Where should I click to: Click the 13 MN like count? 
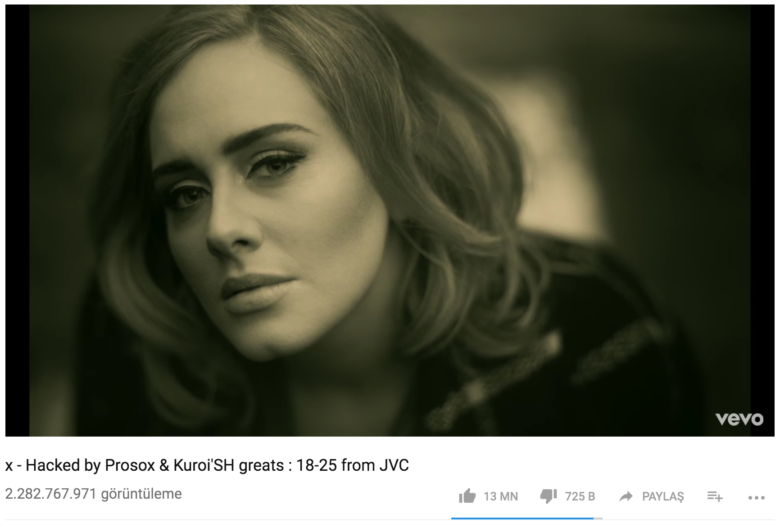pyautogui.click(x=501, y=496)
